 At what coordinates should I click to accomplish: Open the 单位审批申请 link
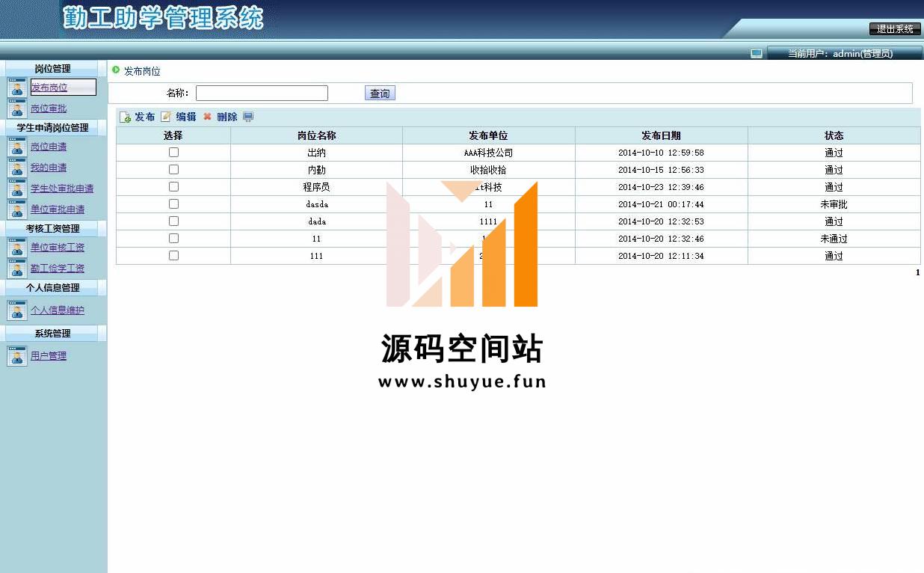(58, 209)
